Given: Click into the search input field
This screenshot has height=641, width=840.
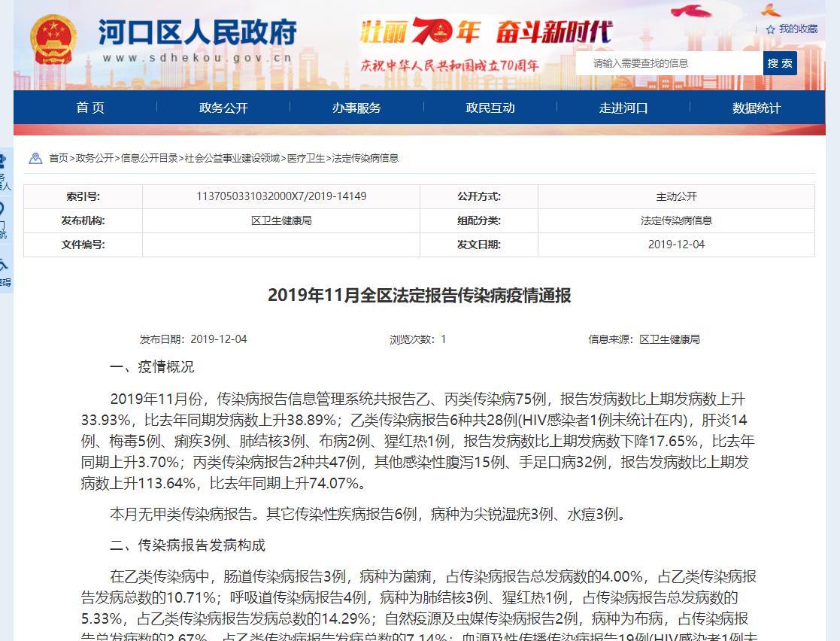Looking at the screenshot, I should pos(669,63).
